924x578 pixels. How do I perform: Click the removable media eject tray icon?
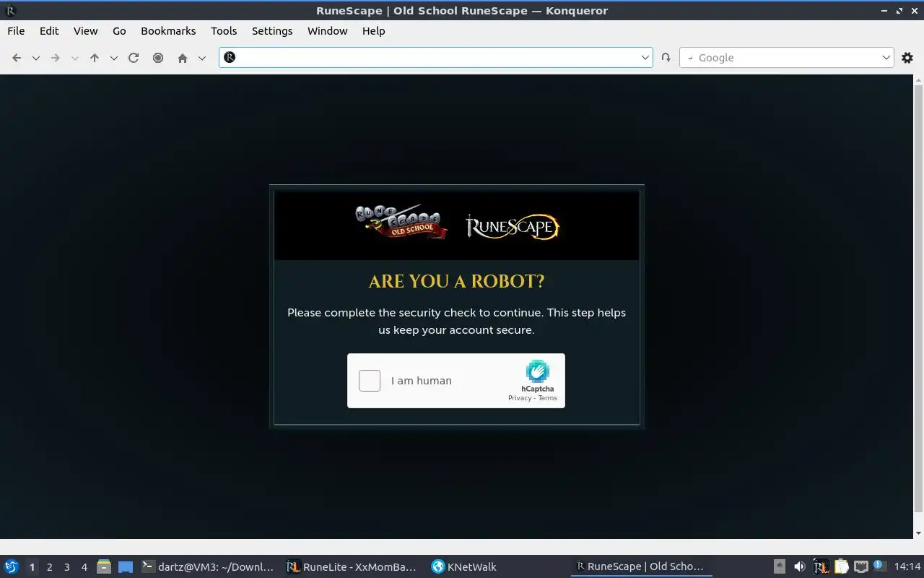pos(780,566)
